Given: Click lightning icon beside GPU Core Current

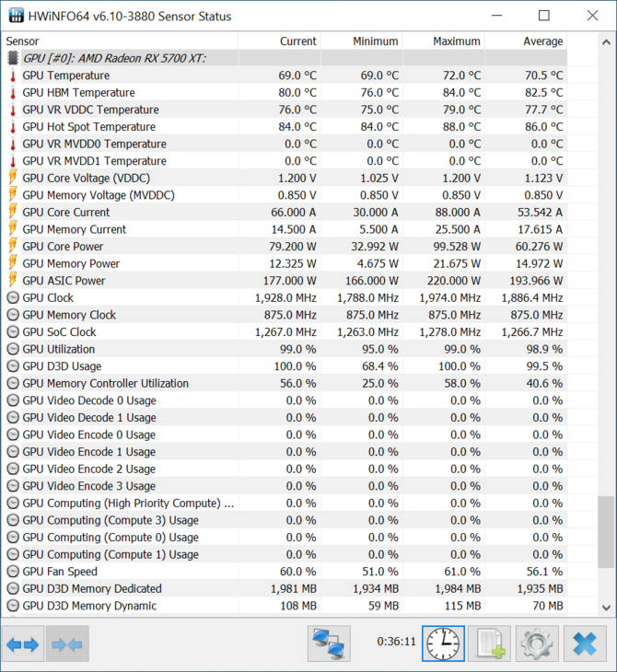Looking at the screenshot, I should [13, 212].
